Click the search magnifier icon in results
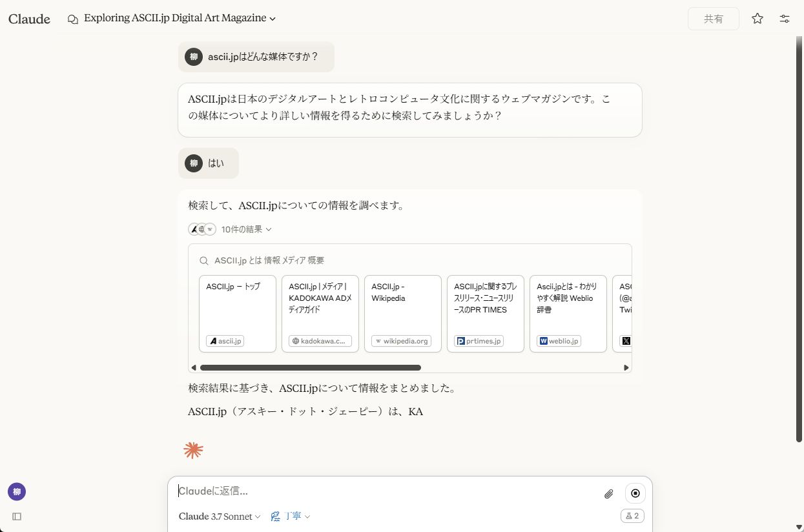 (203, 261)
